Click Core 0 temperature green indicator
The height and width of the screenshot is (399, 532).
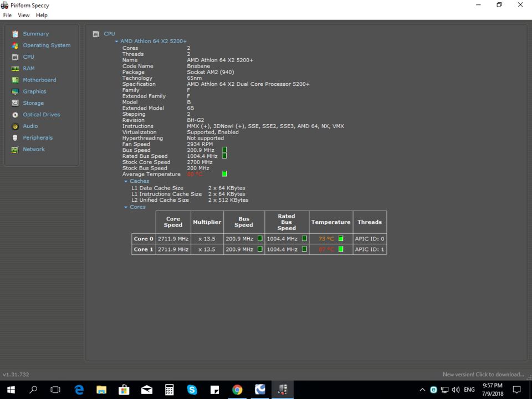coord(341,238)
